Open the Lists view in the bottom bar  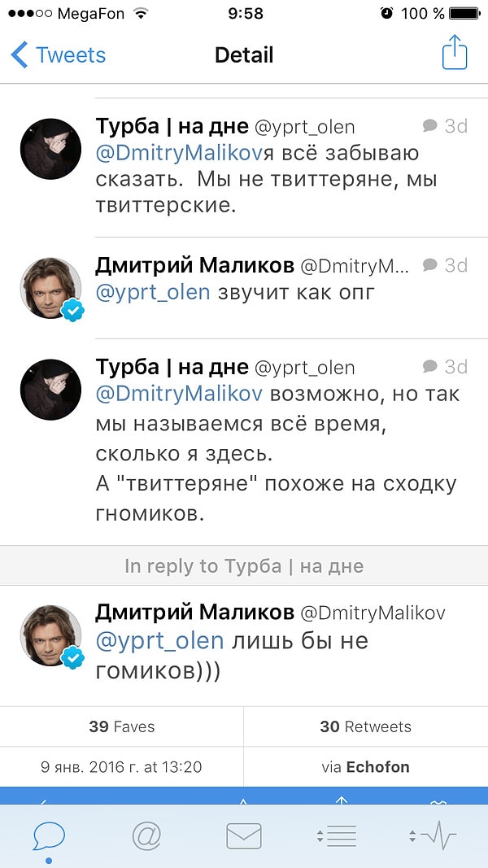coord(340,838)
